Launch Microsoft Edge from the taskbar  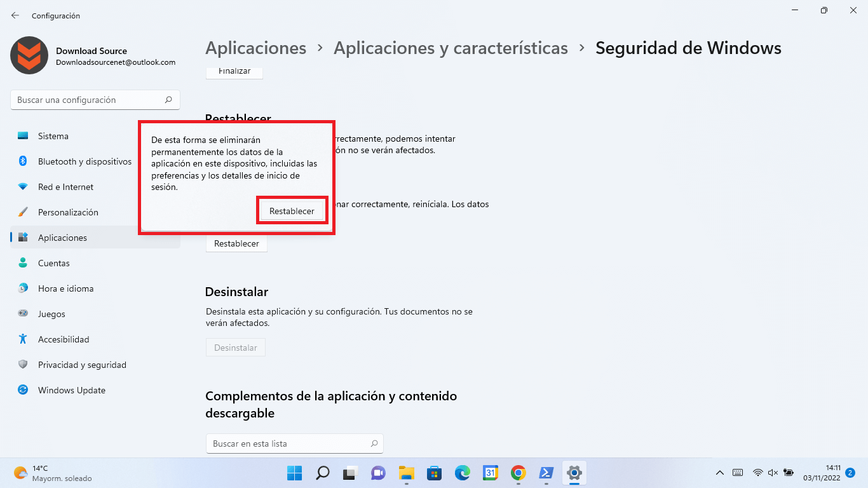462,473
